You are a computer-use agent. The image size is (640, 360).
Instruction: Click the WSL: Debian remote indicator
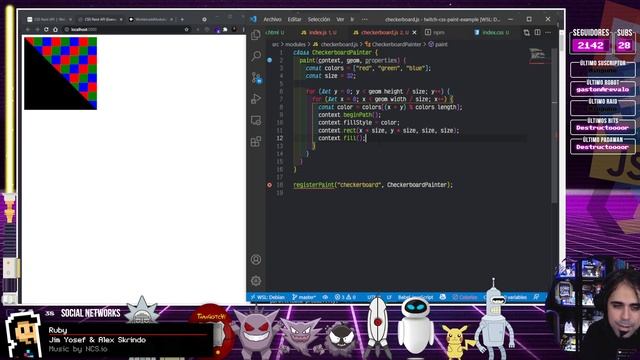point(267,297)
